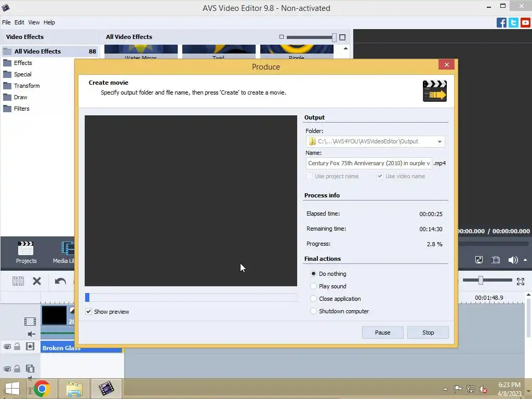This screenshot has width=532, height=399.
Task: Click the network tray icon
Action: 470,389
